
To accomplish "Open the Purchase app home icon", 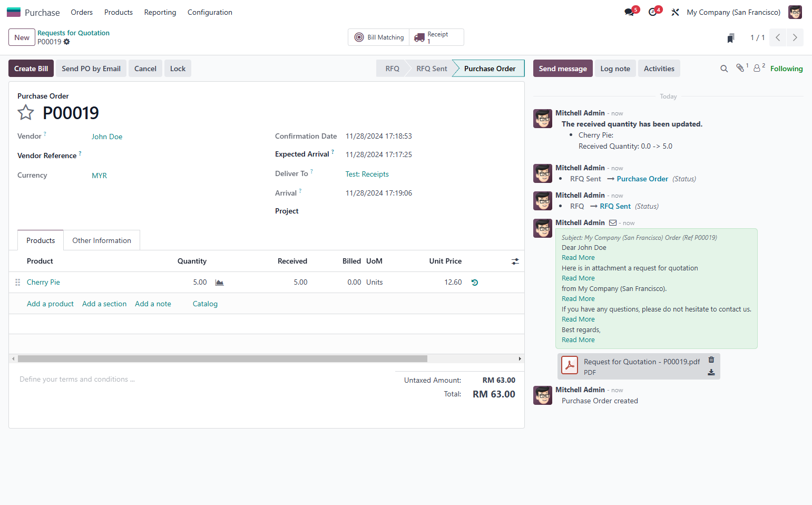I will click(14, 12).
